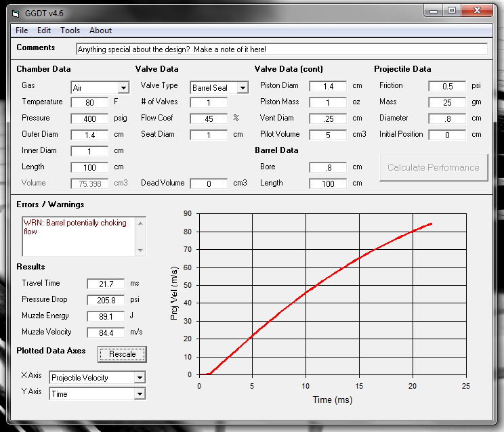Open the File menu
This screenshot has width=504, height=432.
pyautogui.click(x=22, y=30)
